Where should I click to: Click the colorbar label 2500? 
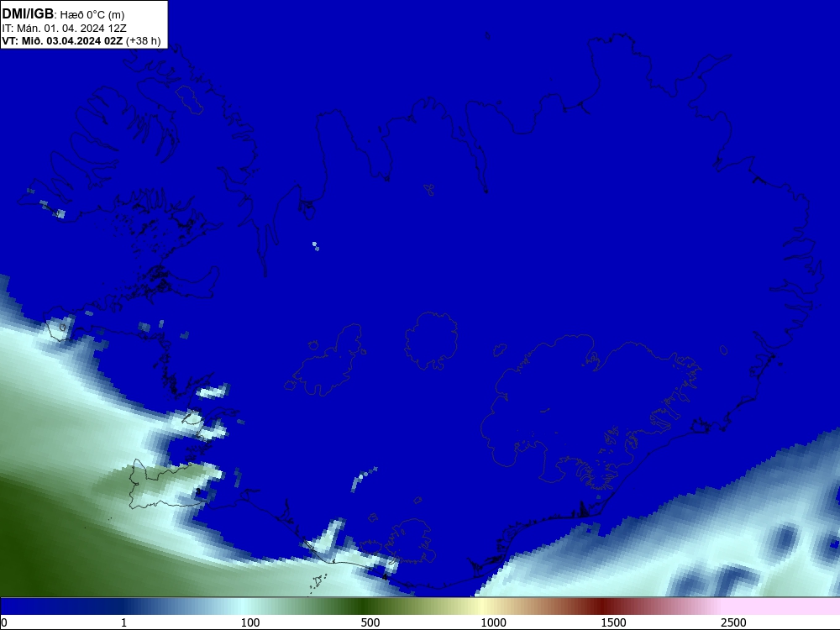pyautogui.click(x=733, y=622)
